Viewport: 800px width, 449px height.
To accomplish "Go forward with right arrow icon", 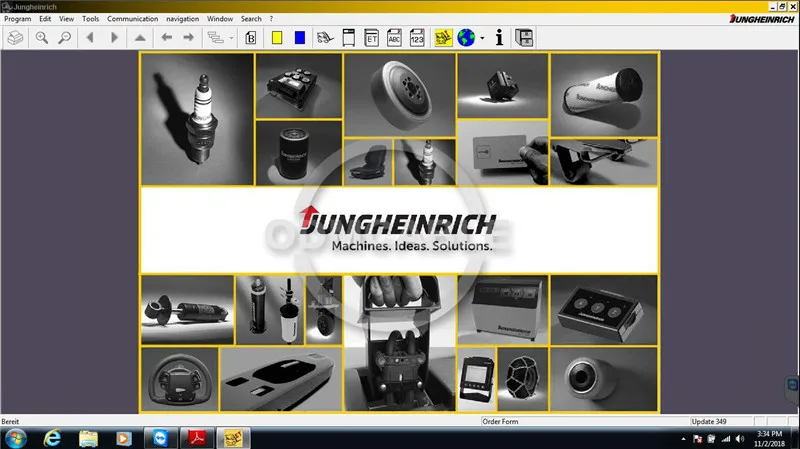I will [188, 38].
